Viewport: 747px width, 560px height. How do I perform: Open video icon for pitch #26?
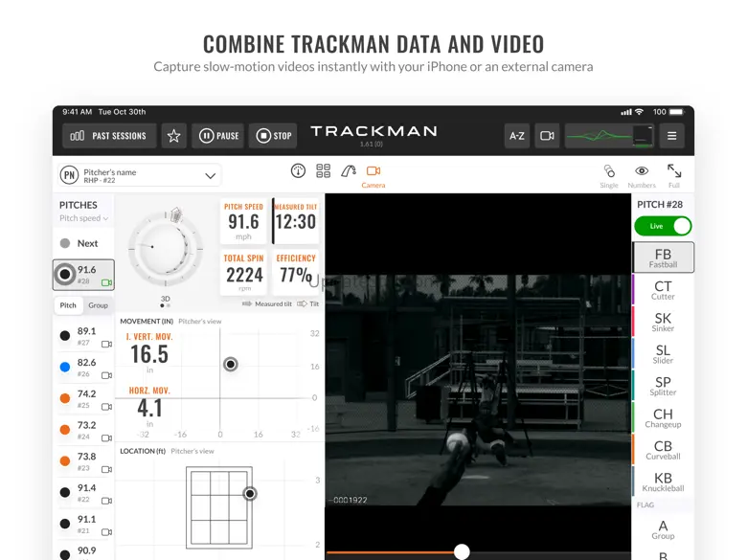tap(106, 375)
